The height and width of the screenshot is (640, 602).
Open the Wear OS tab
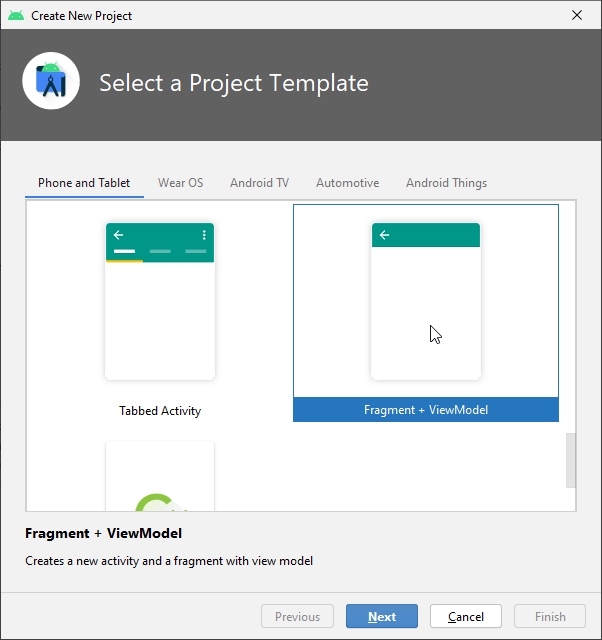180,183
